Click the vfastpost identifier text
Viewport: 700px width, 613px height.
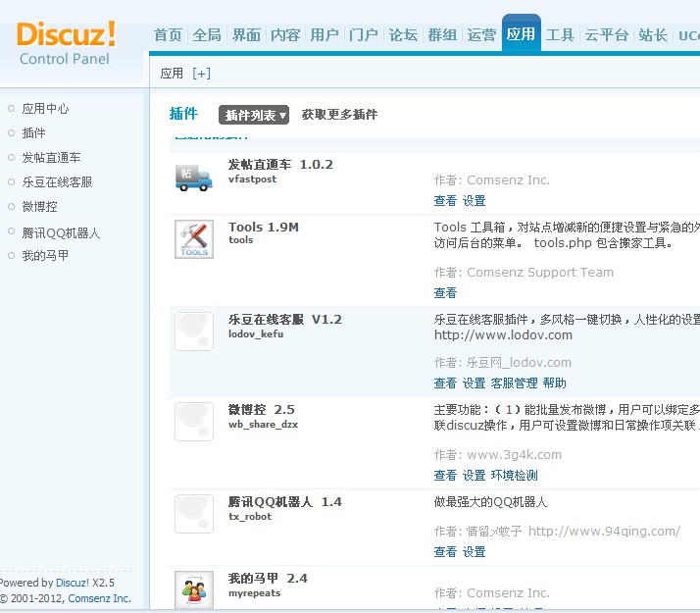tap(252, 179)
